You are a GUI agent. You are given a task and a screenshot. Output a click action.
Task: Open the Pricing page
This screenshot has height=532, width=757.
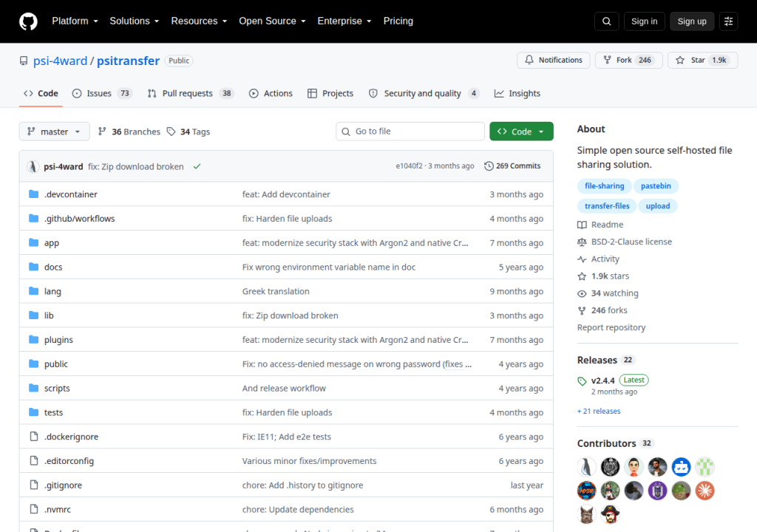tap(398, 21)
